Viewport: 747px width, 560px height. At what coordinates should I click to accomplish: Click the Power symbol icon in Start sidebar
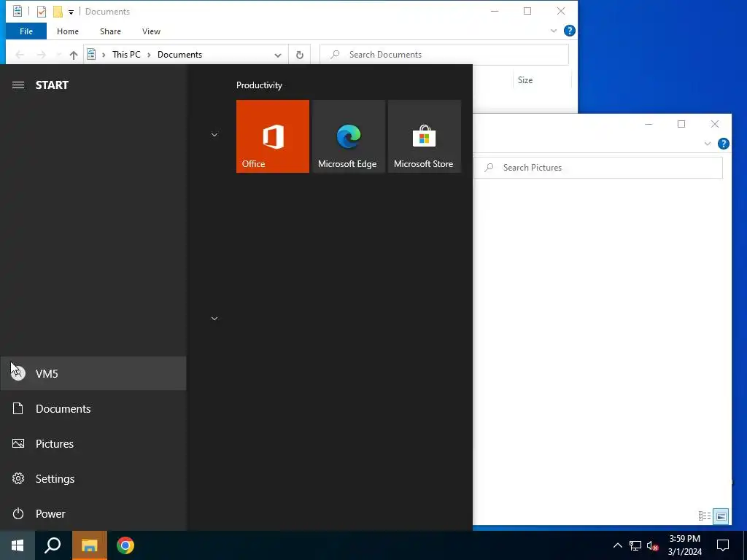coord(18,513)
